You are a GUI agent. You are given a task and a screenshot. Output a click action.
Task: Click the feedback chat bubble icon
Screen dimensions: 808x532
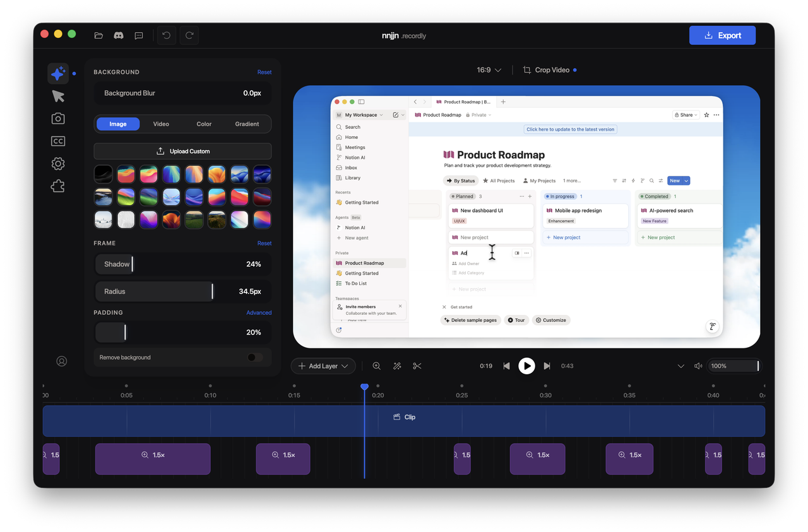[x=139, y=35]
